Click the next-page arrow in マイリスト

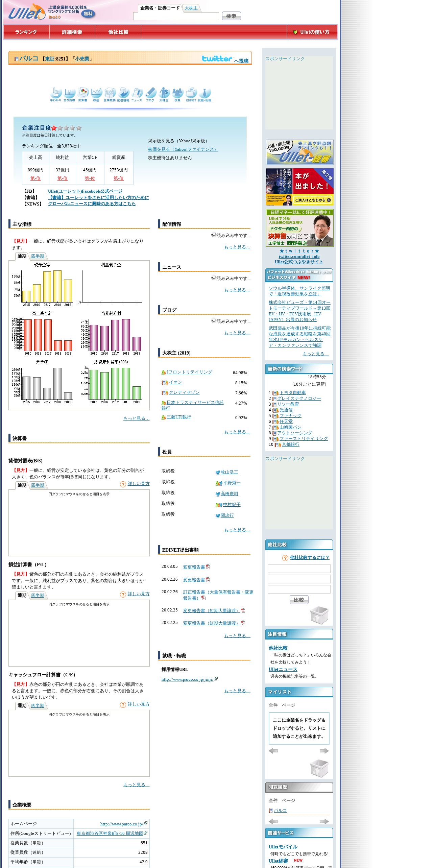pyautogui.click(x=324, y=751)
